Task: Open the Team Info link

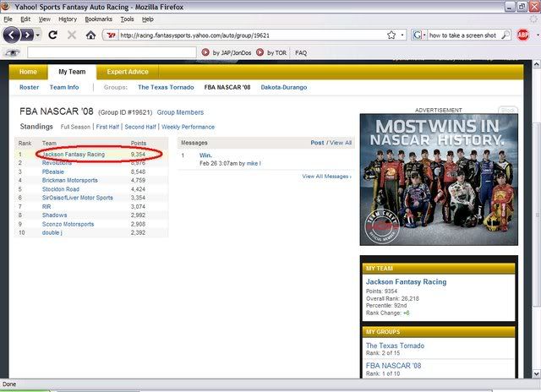Action: 64,87
